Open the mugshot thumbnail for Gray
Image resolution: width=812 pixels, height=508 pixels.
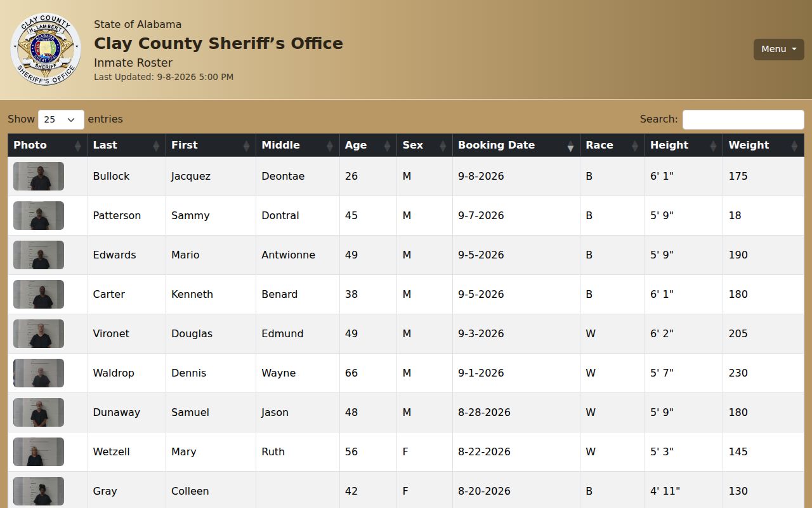tap(39, 491)
